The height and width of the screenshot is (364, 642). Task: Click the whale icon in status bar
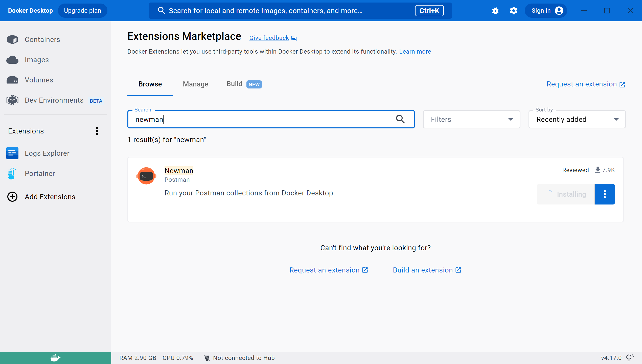(55, 358)
